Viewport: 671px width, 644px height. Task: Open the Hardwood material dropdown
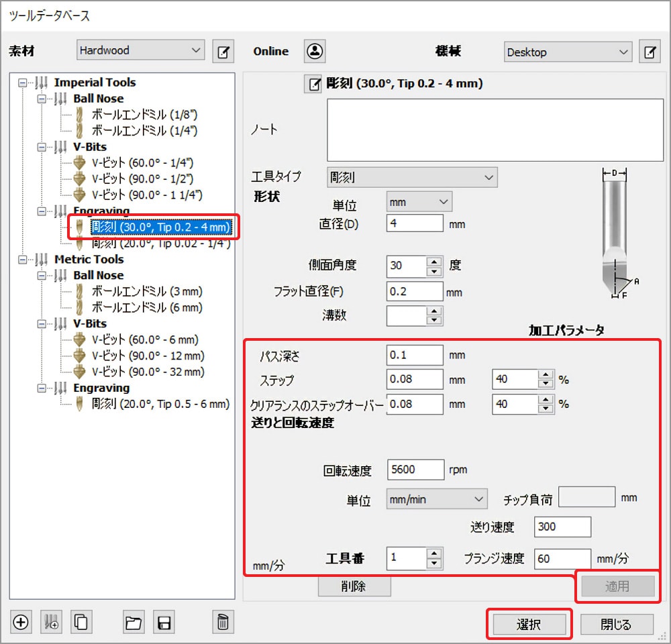(140, 50)
